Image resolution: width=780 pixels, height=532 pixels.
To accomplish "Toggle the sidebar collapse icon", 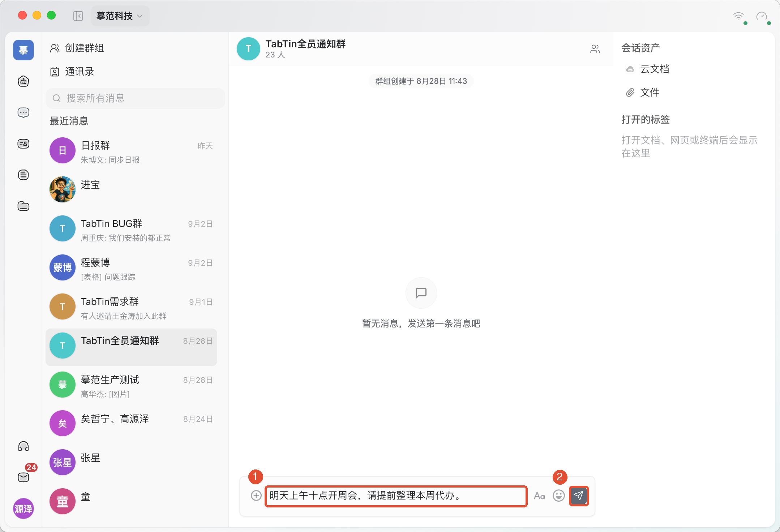I will pos(78,16).
